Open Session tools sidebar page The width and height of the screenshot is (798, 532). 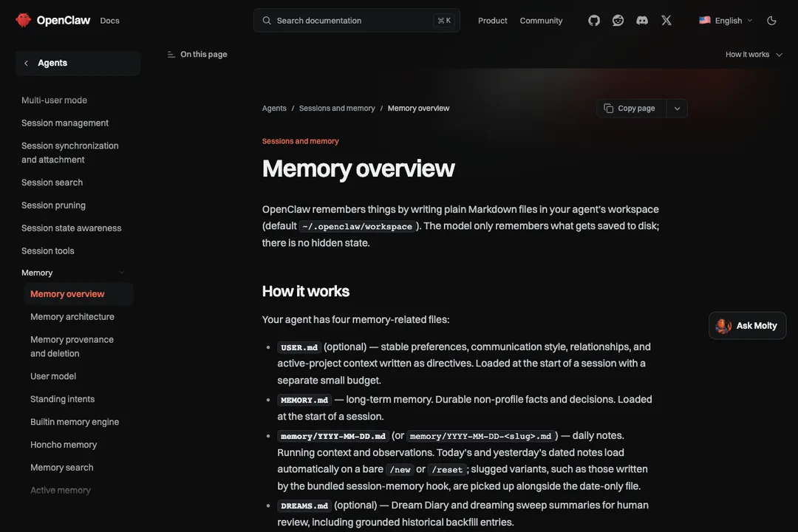pos(48,251)
